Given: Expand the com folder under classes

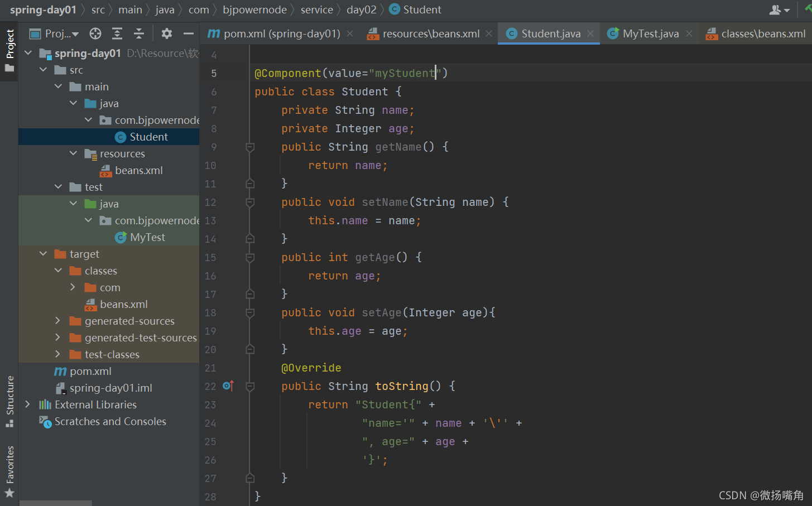Looking at the screenshot, I should pyautogui.click(x=73, y=287).
